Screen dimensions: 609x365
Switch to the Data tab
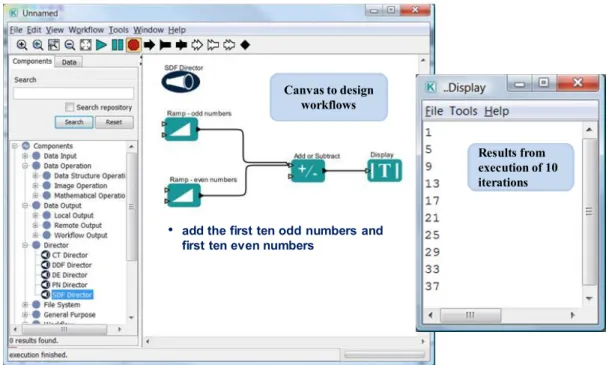point(69,62)
